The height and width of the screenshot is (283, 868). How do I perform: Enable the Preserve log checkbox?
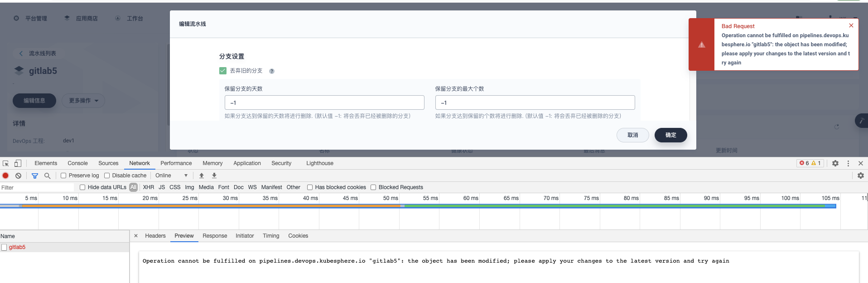pos(63,176)
